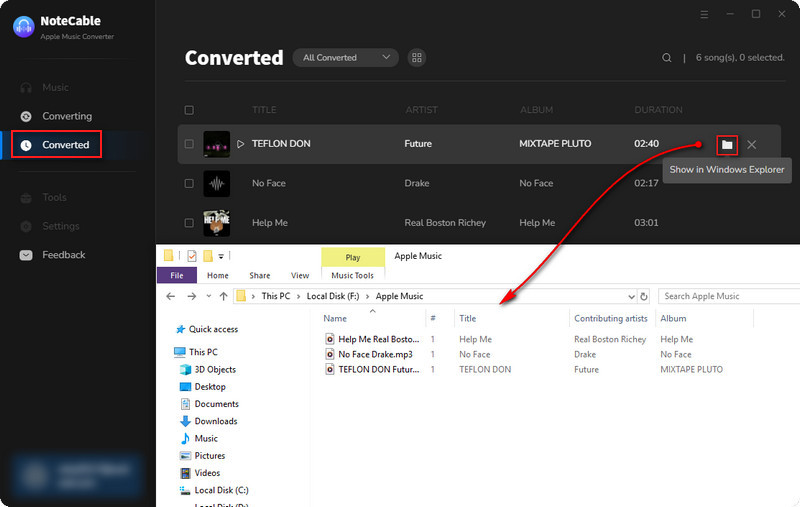Click the Explorer forward arrow

(x=191, y=296)
